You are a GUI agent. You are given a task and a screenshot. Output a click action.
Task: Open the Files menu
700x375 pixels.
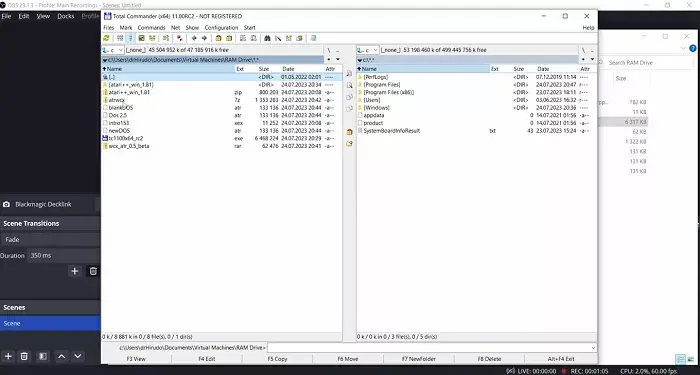(x=108, y=28)
